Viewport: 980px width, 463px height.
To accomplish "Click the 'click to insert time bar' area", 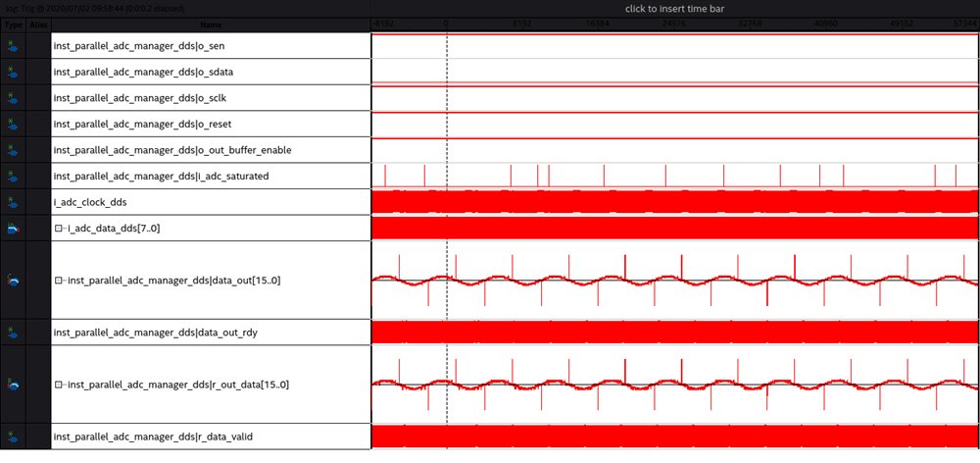I will tap(674, 9).
